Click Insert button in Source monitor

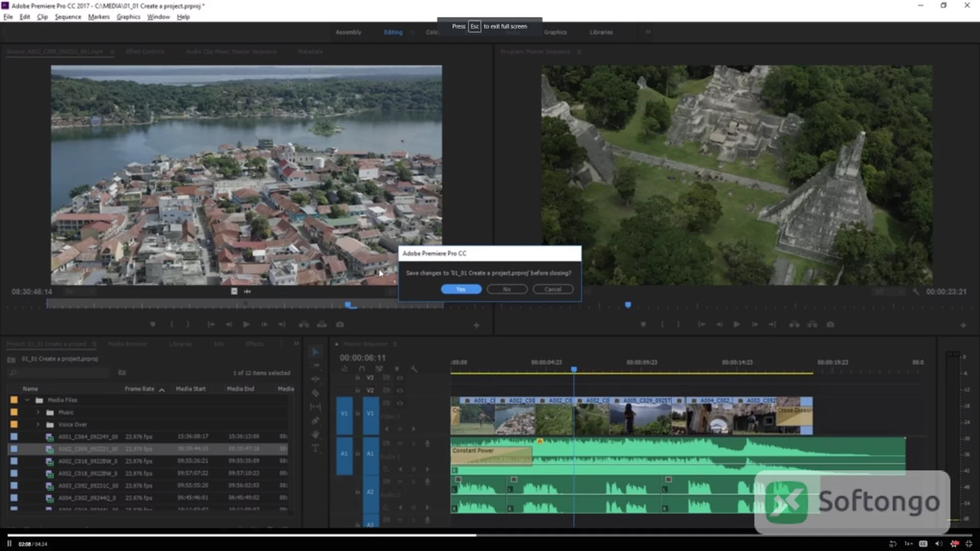click(x=304, y=324)
